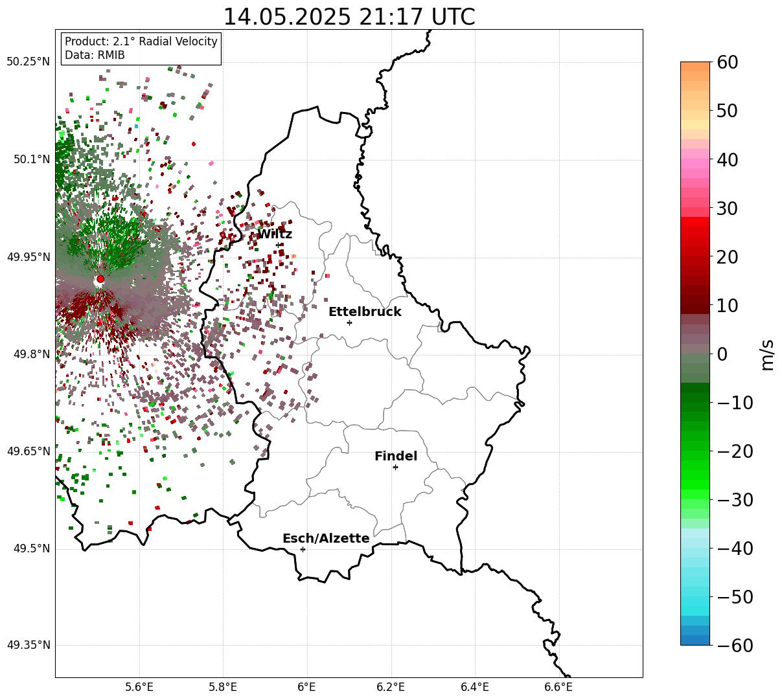Click the colorbar value −50

pyautogui.click(x=735, y=597)
